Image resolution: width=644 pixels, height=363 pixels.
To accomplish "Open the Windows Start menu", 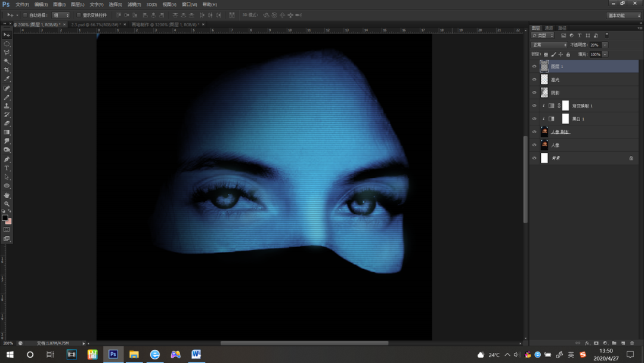I will pos(10,355).
